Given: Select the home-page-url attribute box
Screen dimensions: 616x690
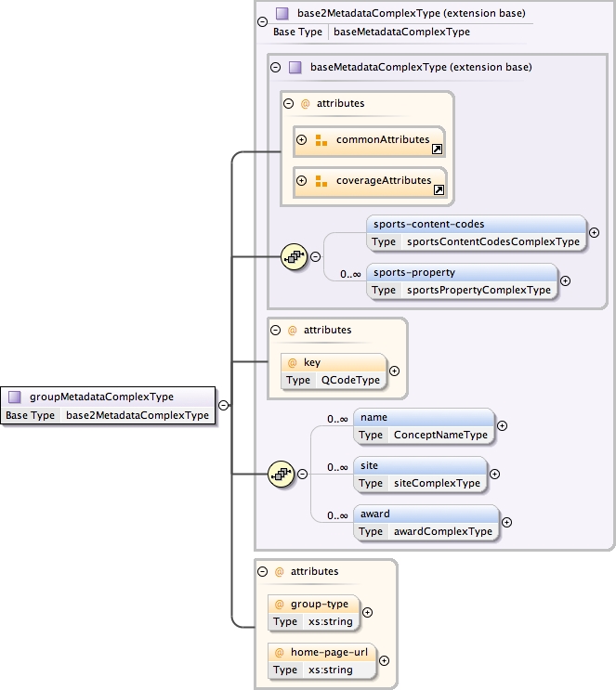Looking at the screenshot, I should click(321, 660).
